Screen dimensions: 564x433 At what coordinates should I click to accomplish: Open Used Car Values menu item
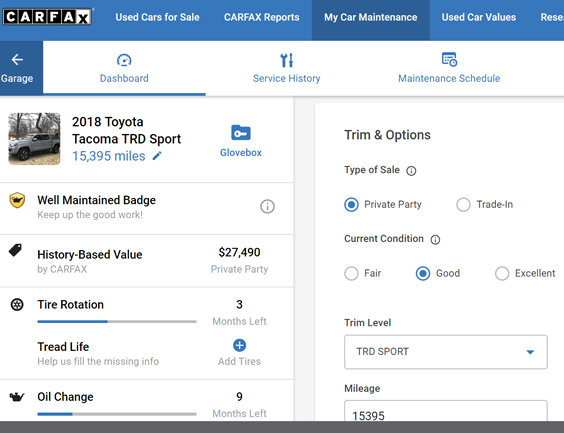tap(479, 17)
